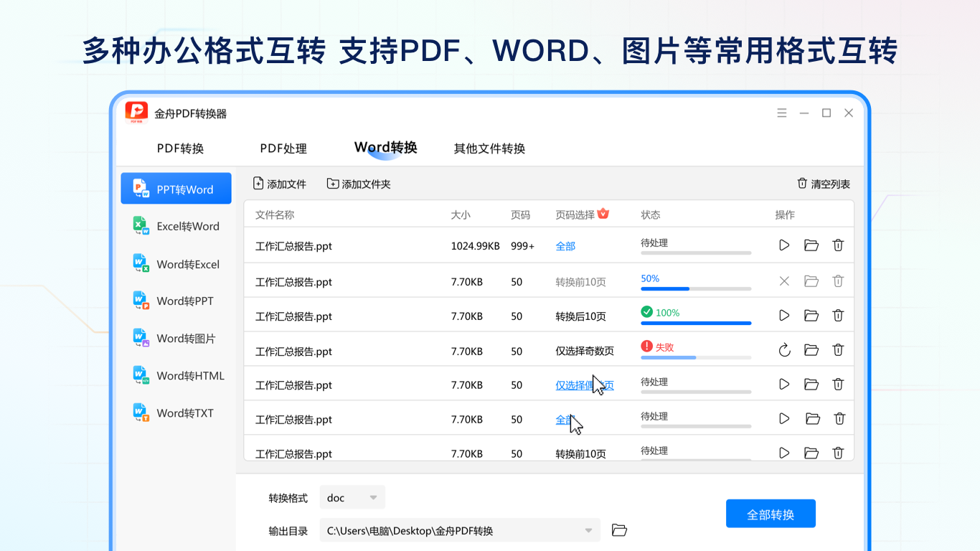
Task: Start converting the first 工作汇总报告.ppt file
Action: coord(783,245)
